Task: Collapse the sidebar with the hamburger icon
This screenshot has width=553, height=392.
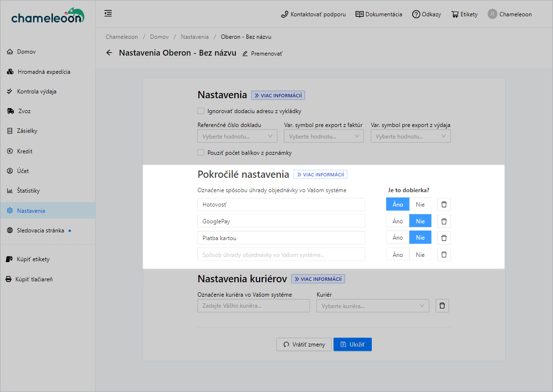Action: 108,13
